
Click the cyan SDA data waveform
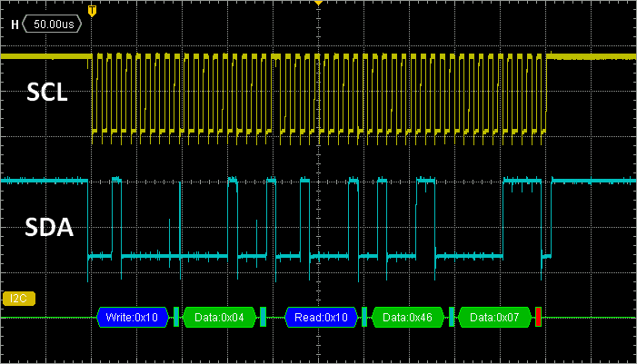[318, 256]
